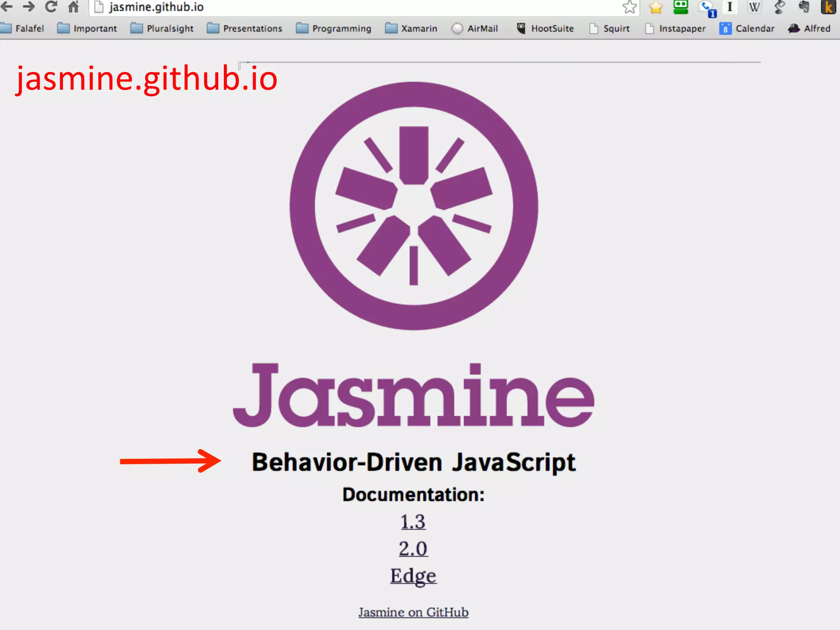Open the home page via house icon
Image resolution: width=840 pixels, height=630 pixels.
pos(73,7)
